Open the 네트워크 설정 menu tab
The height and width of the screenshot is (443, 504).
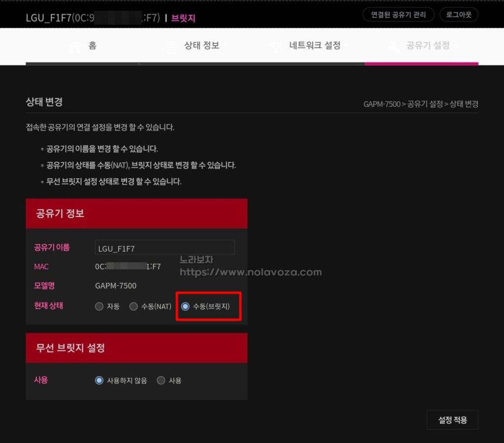pos(315,46)
